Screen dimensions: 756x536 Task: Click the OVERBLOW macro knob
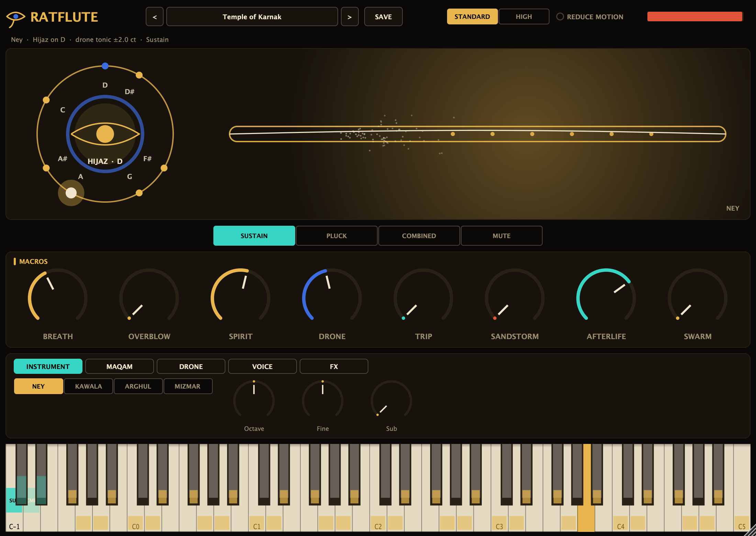pos(149,298)
